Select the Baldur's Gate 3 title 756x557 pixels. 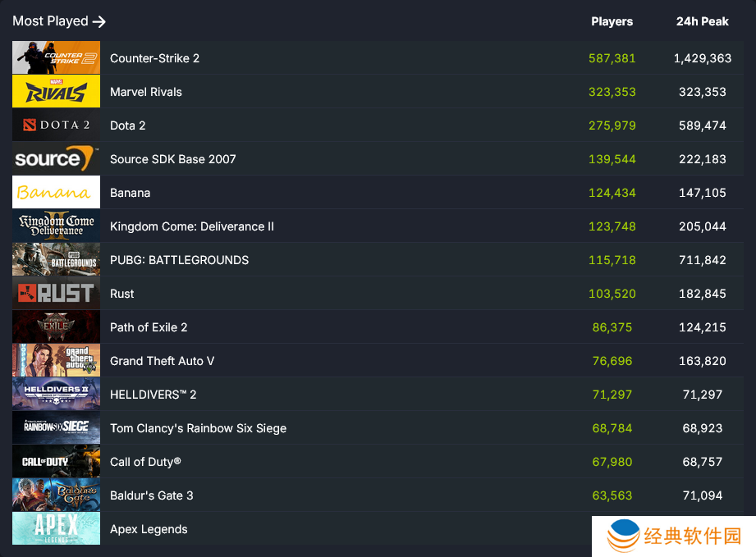coord(151,495)
